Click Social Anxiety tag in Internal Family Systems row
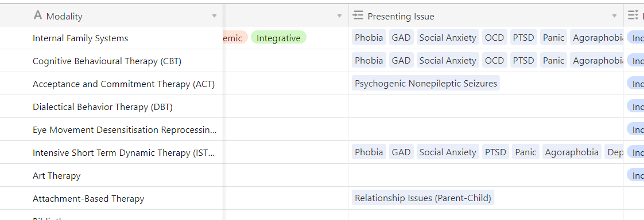644x220 pixels. coord(448,38)
